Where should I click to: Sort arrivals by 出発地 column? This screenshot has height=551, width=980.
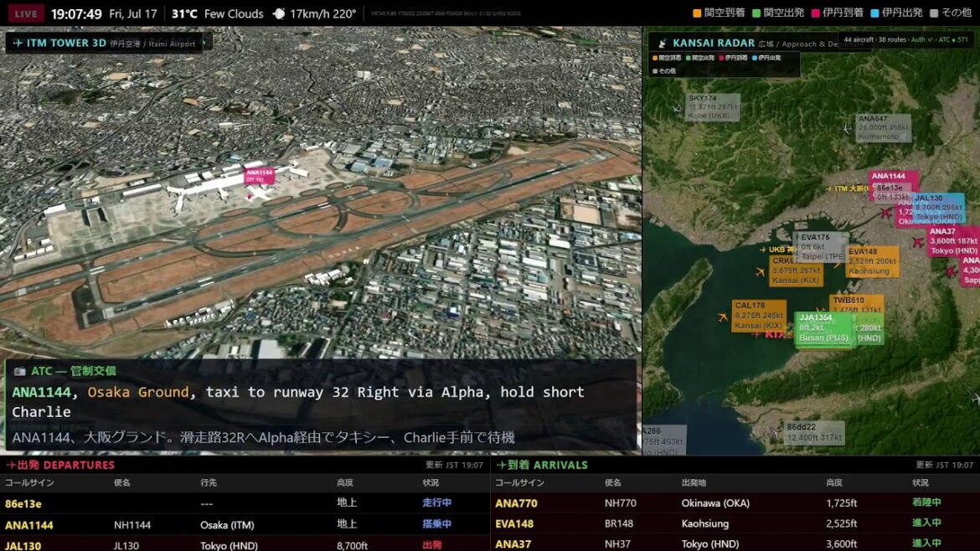(x=694, y=483)
